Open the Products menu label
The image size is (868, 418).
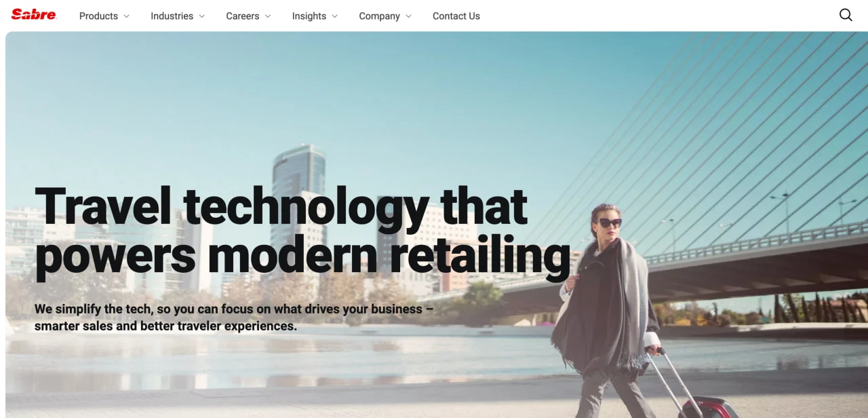click(x=98, y=16)
